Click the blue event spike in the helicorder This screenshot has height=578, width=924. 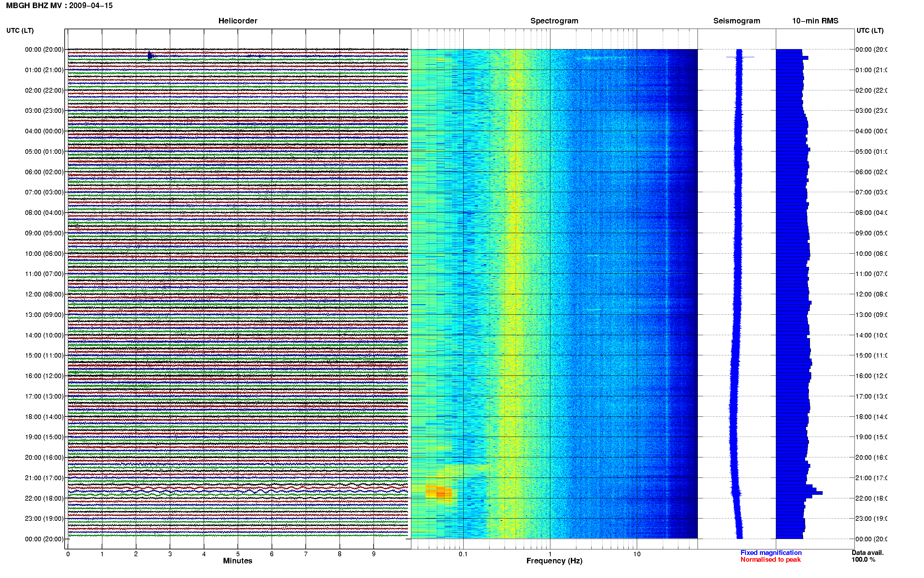(x=150, y=56)
